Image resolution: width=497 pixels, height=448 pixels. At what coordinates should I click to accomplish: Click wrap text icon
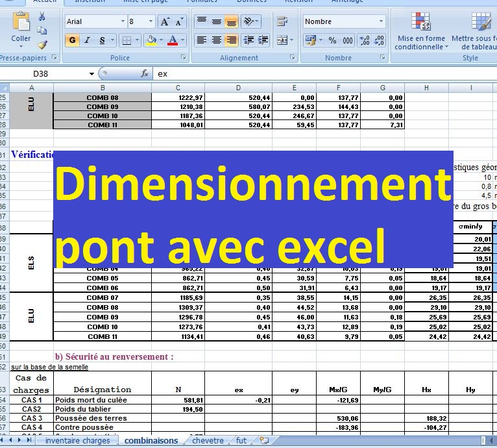[282, 21]
